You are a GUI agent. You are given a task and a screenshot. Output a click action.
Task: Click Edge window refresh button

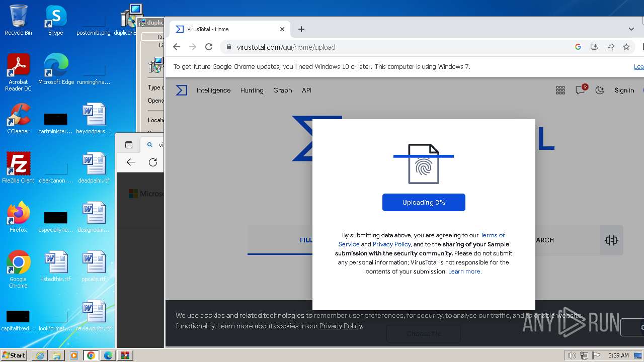point(153,162)
